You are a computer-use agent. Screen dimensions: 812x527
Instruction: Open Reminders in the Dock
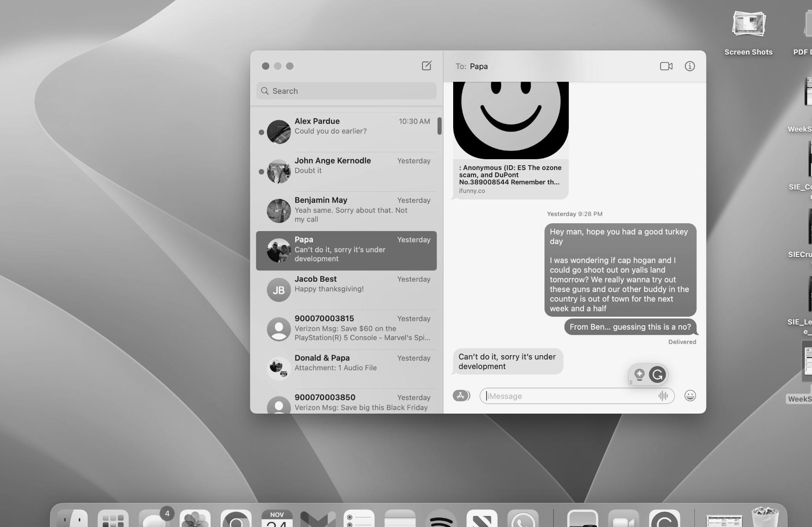[359, 518]
